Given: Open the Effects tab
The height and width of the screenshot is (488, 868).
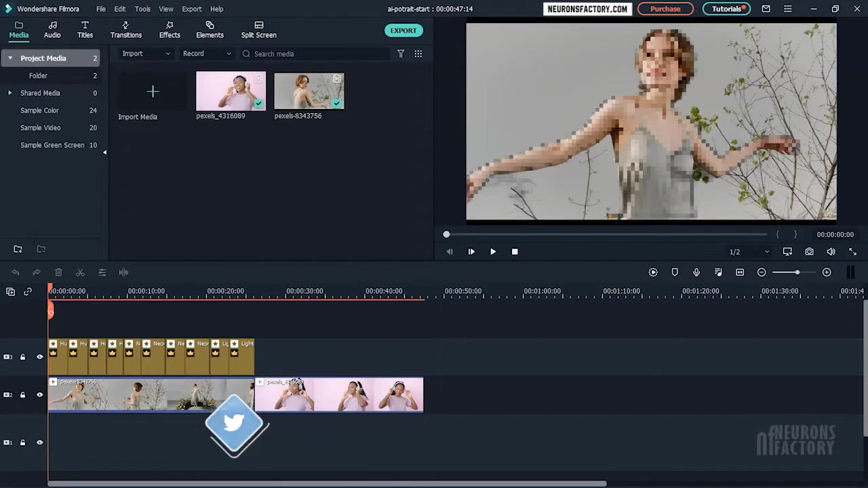Looking at the screenshot, I should tap(170, 30).
